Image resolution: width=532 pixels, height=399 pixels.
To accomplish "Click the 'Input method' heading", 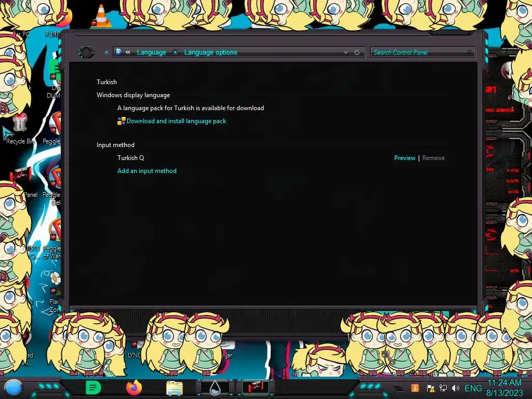I will pyautogui.click(x=115, y=145).
